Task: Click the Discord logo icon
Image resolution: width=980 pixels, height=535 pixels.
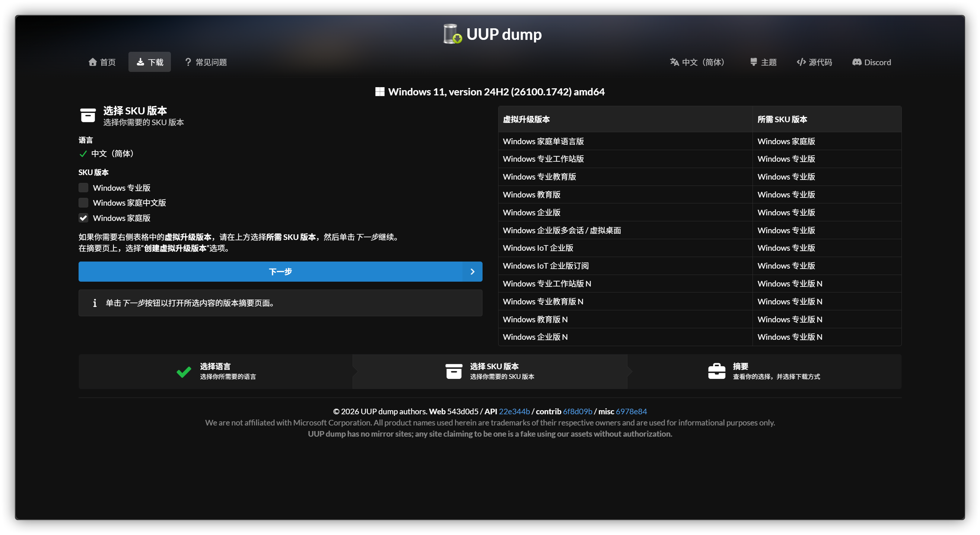Action: click(857, 62)
